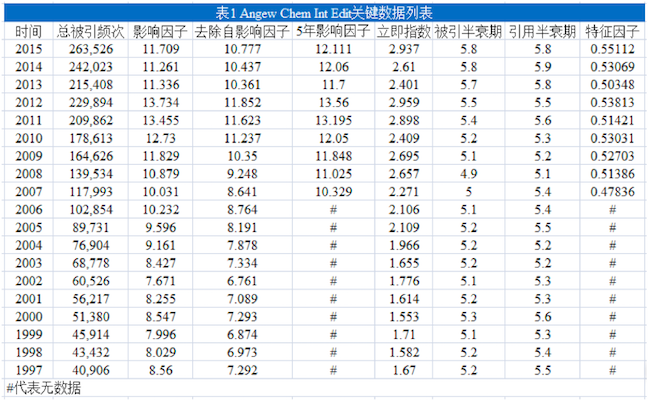Select the year cell 2006
The height and width of the screenshot is (401, 650).
point(29,209)
